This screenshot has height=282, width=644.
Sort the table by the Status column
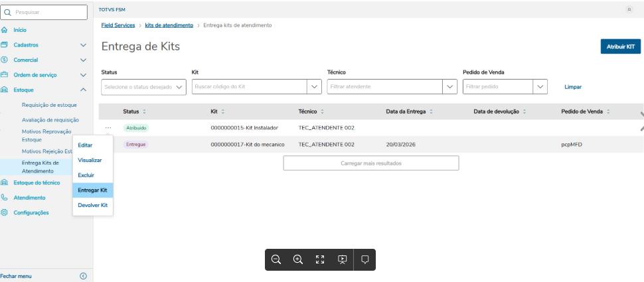pyautogui.click(x=145, y=111)
